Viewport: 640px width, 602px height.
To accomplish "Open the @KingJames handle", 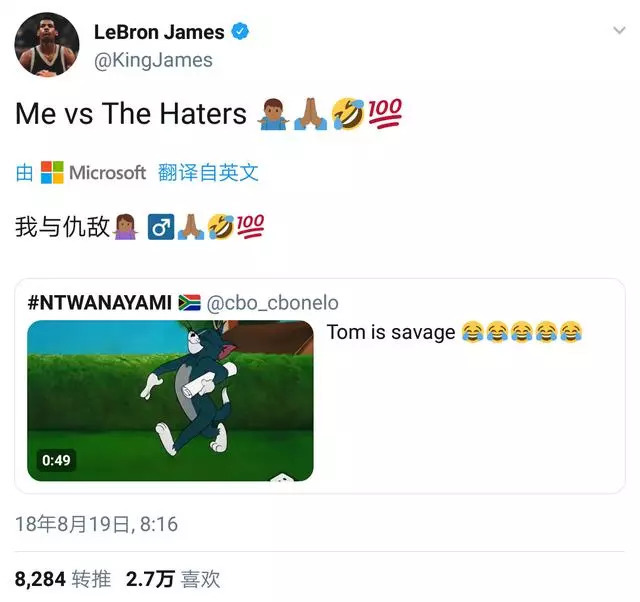I will click(x=153, y=60).
